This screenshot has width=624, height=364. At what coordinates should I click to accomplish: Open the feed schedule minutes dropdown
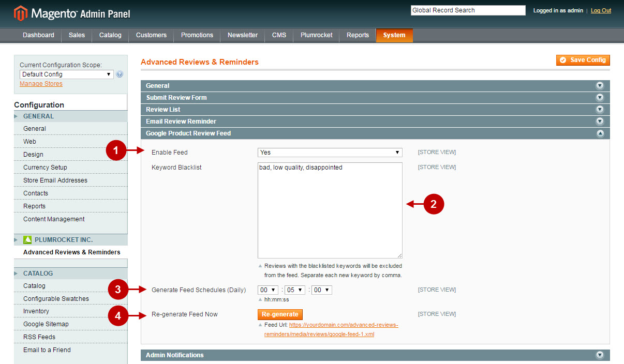point(295,290)
